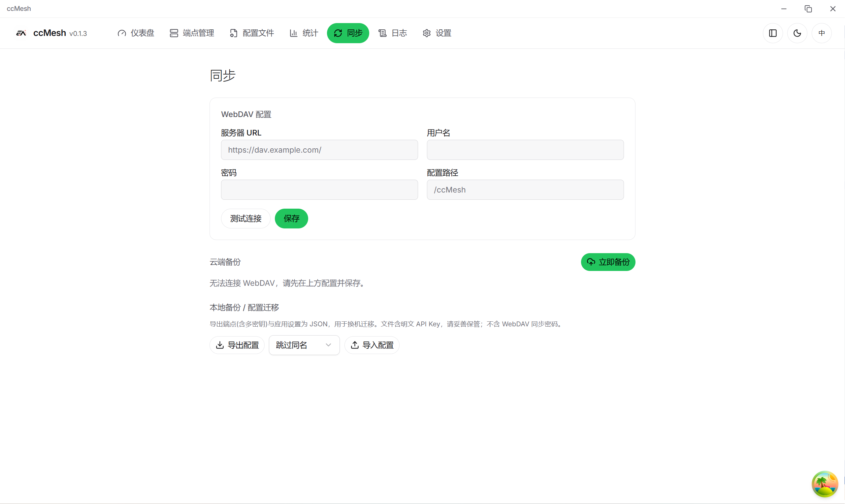Click the JSON export description text
845x504 pixels.
(386, 324)
